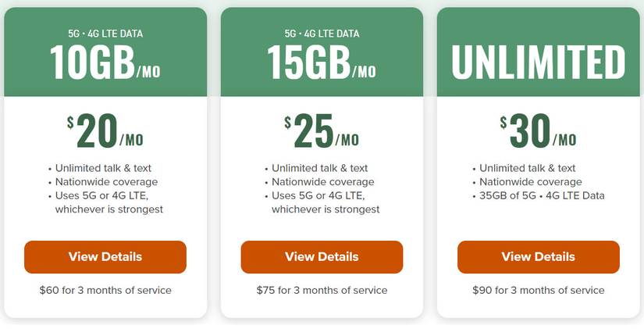Select the 15GB/MO plan header

click(x=322, y=63)
